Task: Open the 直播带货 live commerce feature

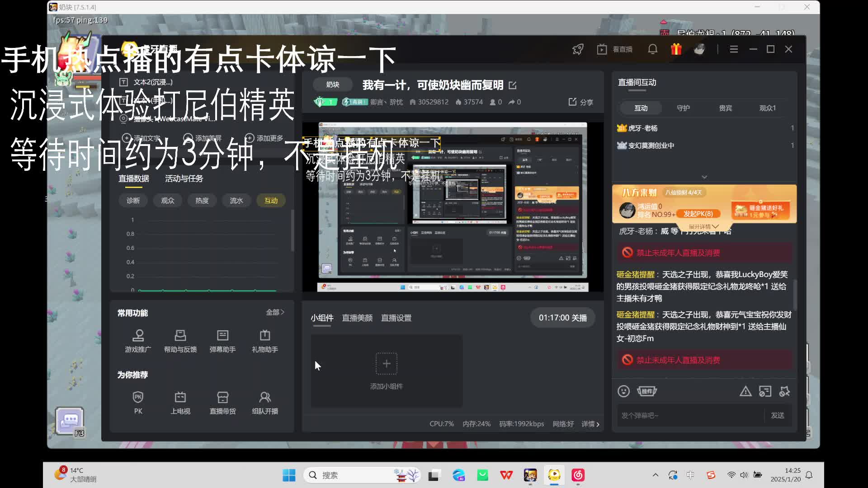Action: pyautogui.click(x=222, y=402)
